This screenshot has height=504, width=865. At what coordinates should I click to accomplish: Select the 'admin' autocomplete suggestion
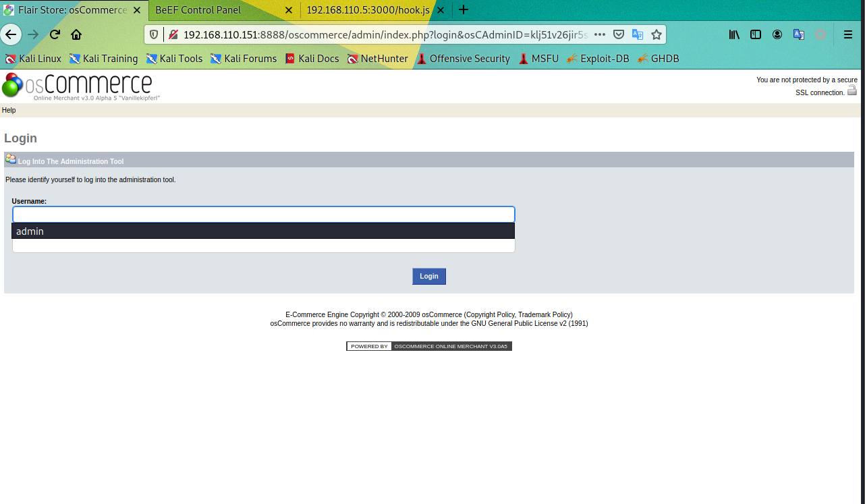[x=263, y=231]
